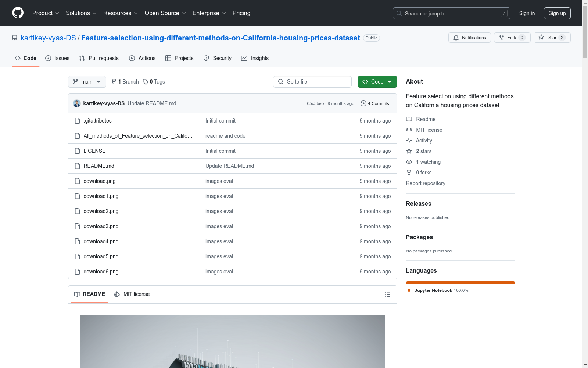This screenshot has width=588, height=368.
Task: Open the 4 Commits history
Action: point(375,103)
